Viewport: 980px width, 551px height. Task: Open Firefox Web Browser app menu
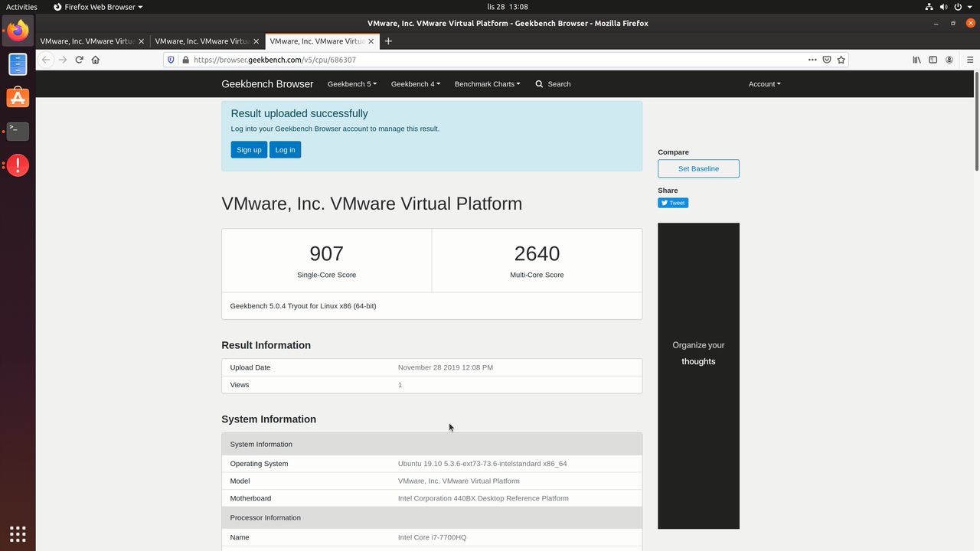98,7
